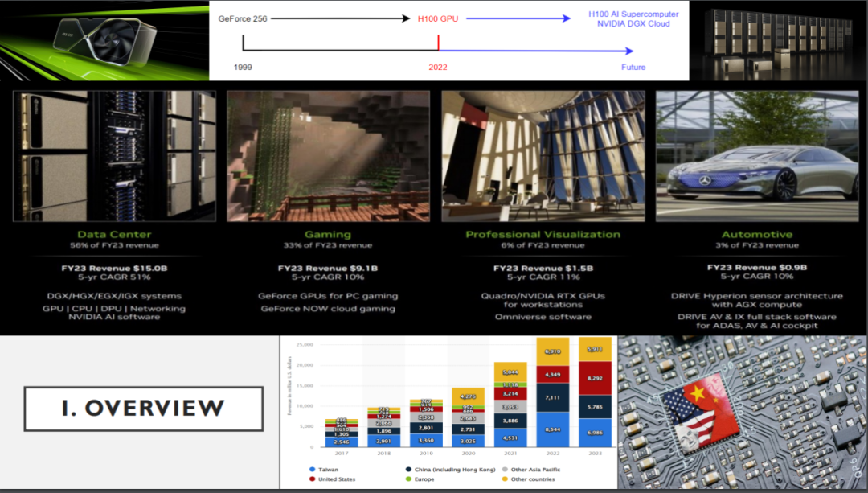Select "DRIVE AV & IX full stack software" text
Image resolution: width=868 pixels, height=493 pixels.
757,317
